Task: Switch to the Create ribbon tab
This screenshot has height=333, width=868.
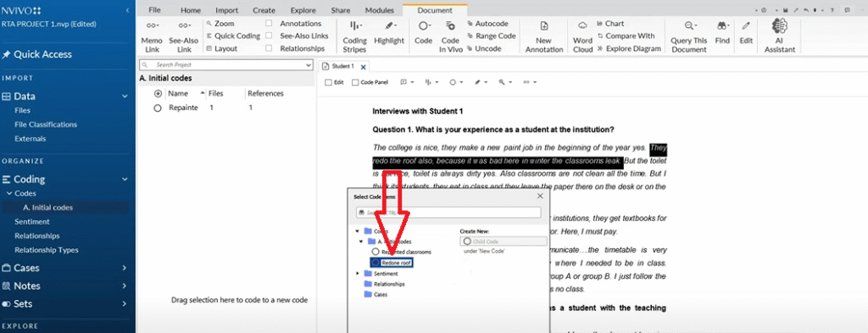Action: pos(264,10)
